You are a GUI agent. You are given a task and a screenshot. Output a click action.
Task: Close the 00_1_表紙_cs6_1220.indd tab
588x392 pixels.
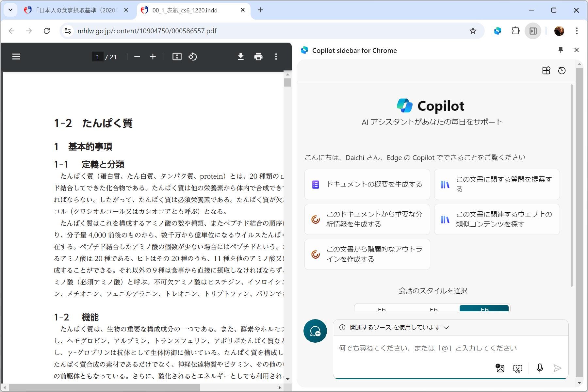pos(242,10)
